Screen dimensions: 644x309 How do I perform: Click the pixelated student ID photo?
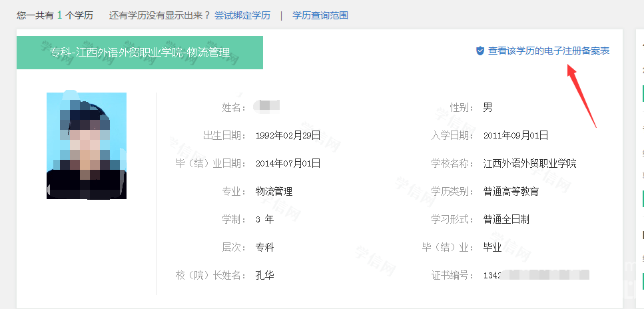[x=87, y=146]
